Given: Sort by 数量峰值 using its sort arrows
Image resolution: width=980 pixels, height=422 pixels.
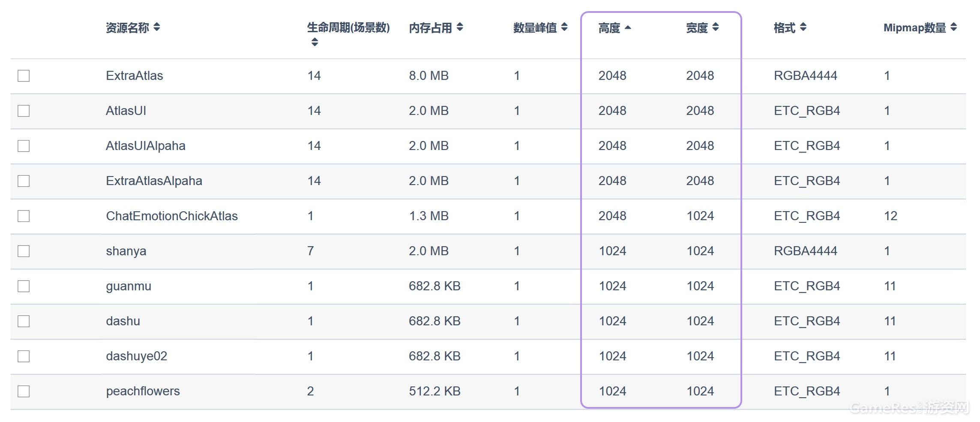Looking at the screenshot, I should click(564, 27).
